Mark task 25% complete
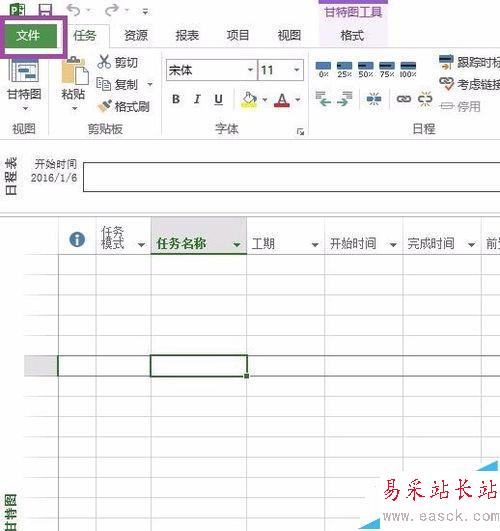The height and width of the screenshot is (531, 500). pos(345,69)
